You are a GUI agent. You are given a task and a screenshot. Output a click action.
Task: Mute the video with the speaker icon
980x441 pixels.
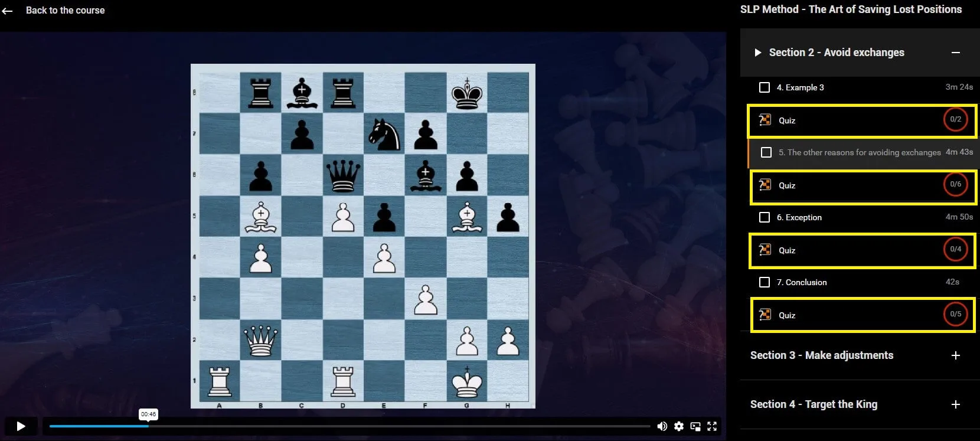pos(662,426)
